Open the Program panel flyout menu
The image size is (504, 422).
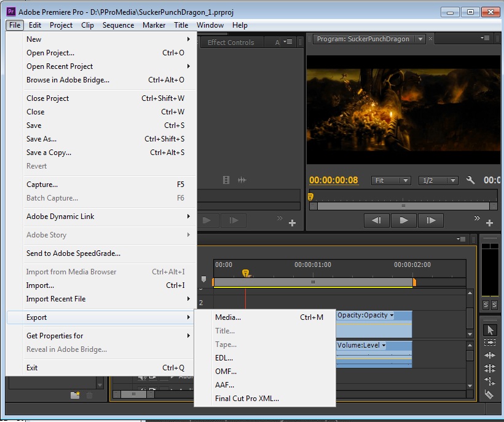tap(485, 38)
